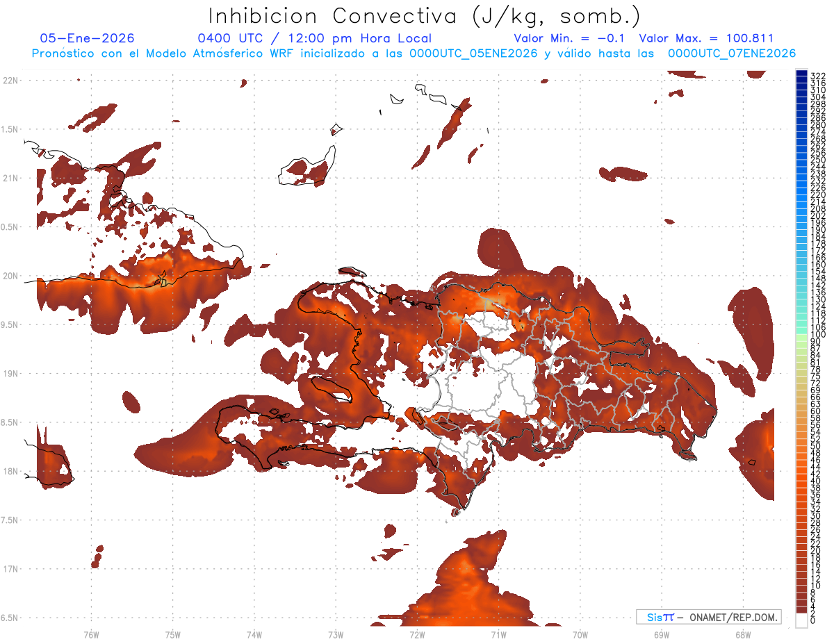Click the '8.5N' latitude label

point(10,422)
